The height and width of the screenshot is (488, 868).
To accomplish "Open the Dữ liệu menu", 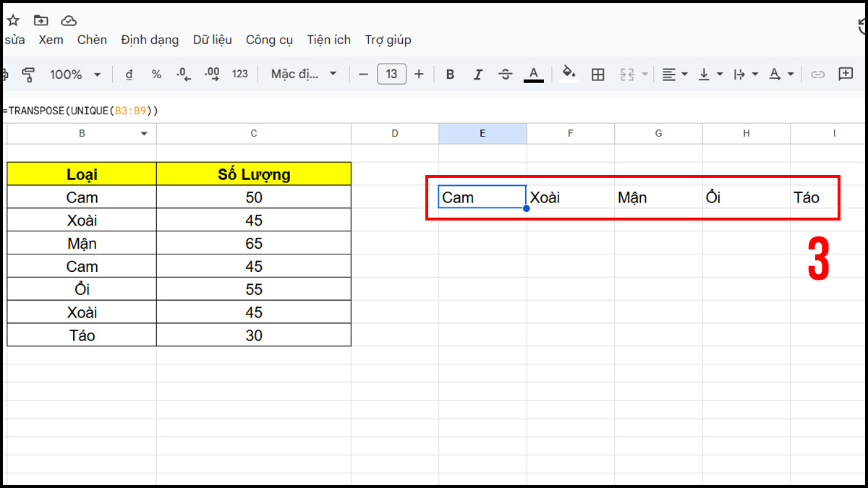I will pos(212,40).
